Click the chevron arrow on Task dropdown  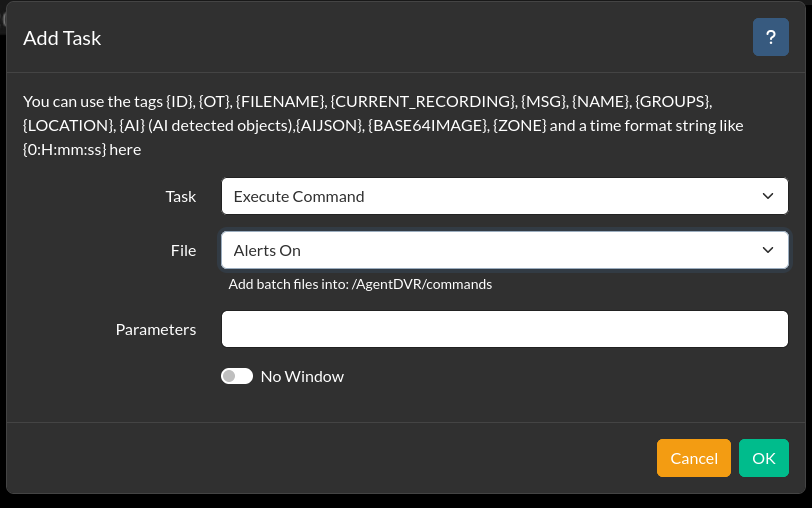click(x=767, y=196)
